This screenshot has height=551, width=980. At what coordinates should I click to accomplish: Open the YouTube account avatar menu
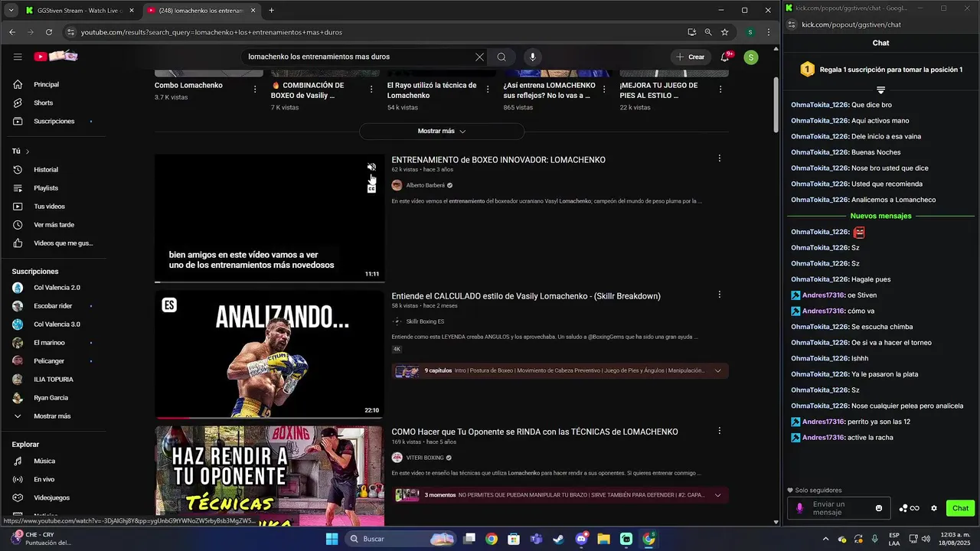coord(751,57)
